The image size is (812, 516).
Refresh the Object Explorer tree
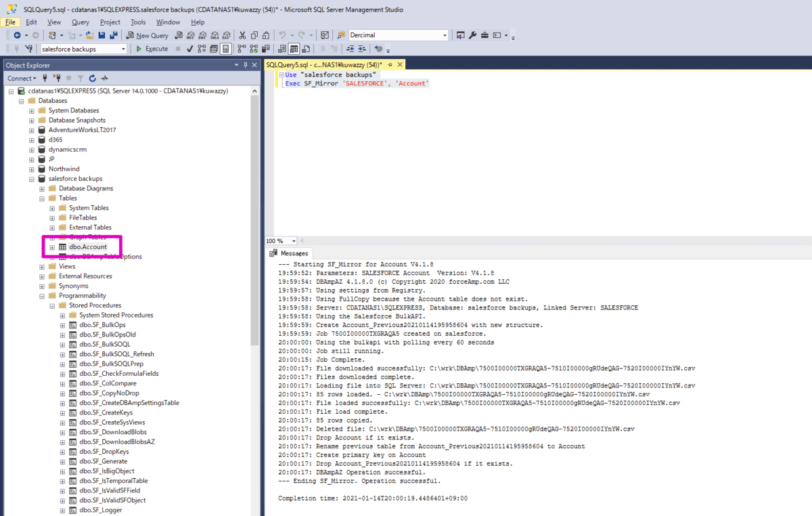click(x=93, y=79)
